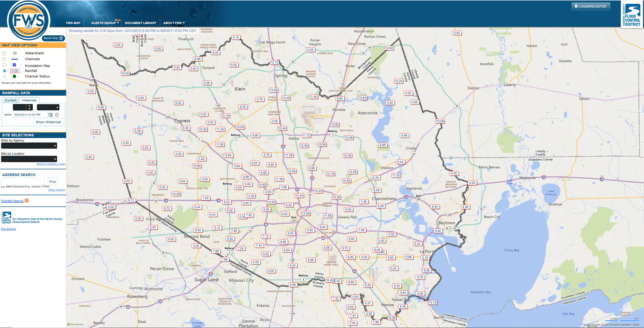Click the green Channel Status legend square

tap(14, 77)
